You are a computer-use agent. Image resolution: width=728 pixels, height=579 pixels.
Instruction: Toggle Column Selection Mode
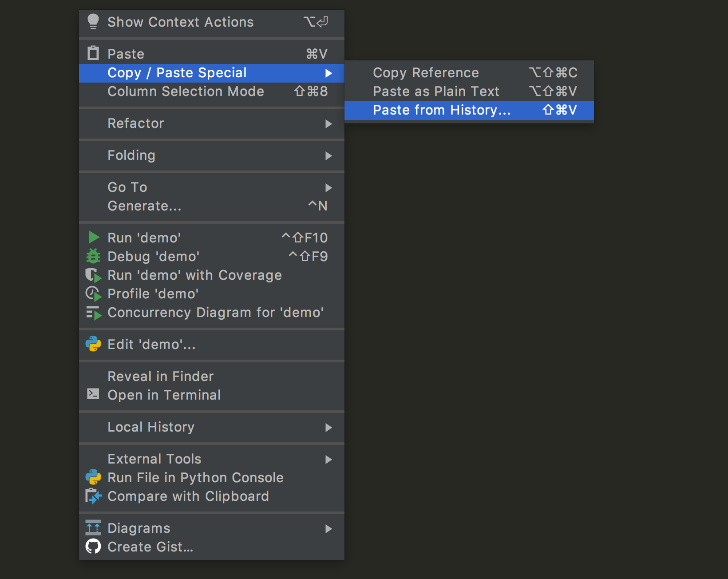(x=186, y=91)
